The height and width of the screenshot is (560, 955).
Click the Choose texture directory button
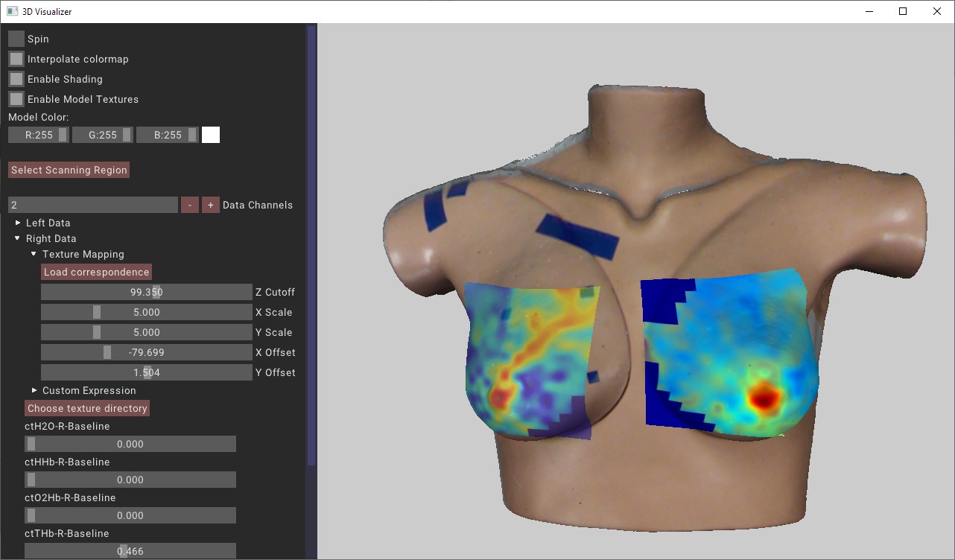coord(87,408)
